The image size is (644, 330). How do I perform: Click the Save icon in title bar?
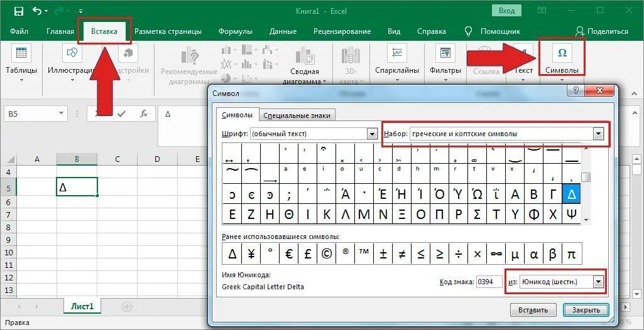point(18,10)
